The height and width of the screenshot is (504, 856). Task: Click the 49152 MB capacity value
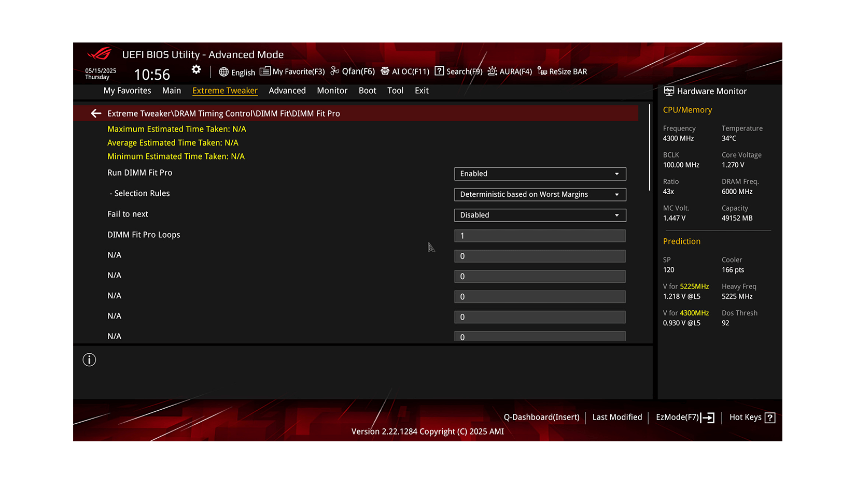[737, 219]
